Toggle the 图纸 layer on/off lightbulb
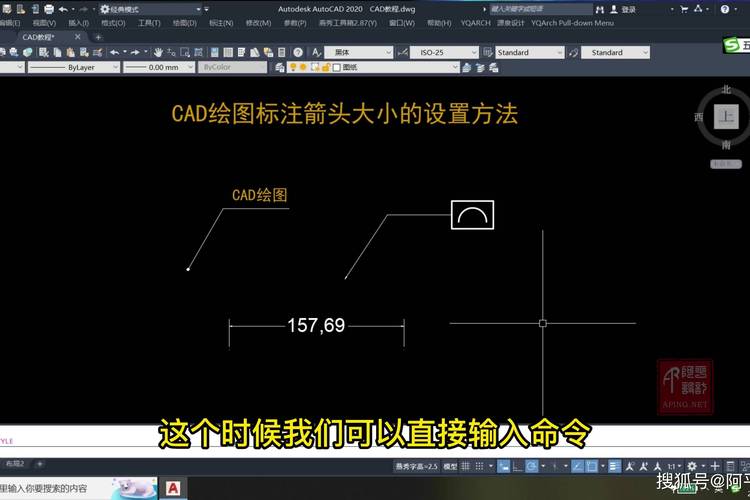The image size is (750, 500). click(x=293, y=67)
